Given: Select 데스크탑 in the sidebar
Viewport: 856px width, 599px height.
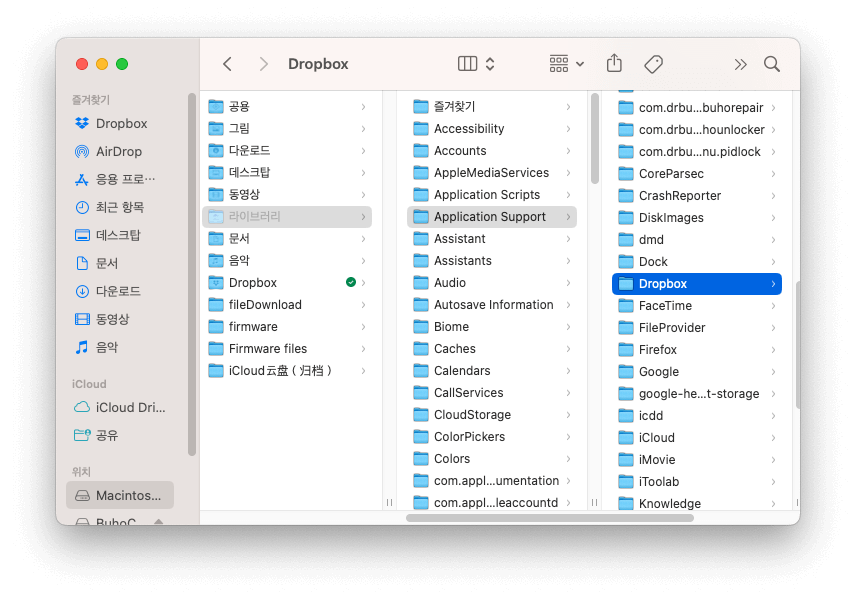Looking at the screenshot, I should pos(120,235).
